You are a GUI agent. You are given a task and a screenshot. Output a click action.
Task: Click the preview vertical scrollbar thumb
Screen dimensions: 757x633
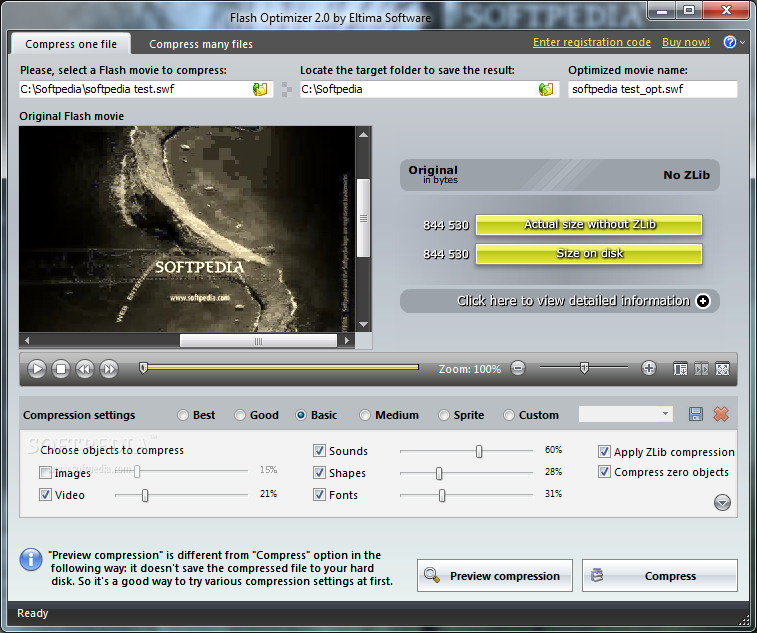pyautogui.click(x=364, y=218)
